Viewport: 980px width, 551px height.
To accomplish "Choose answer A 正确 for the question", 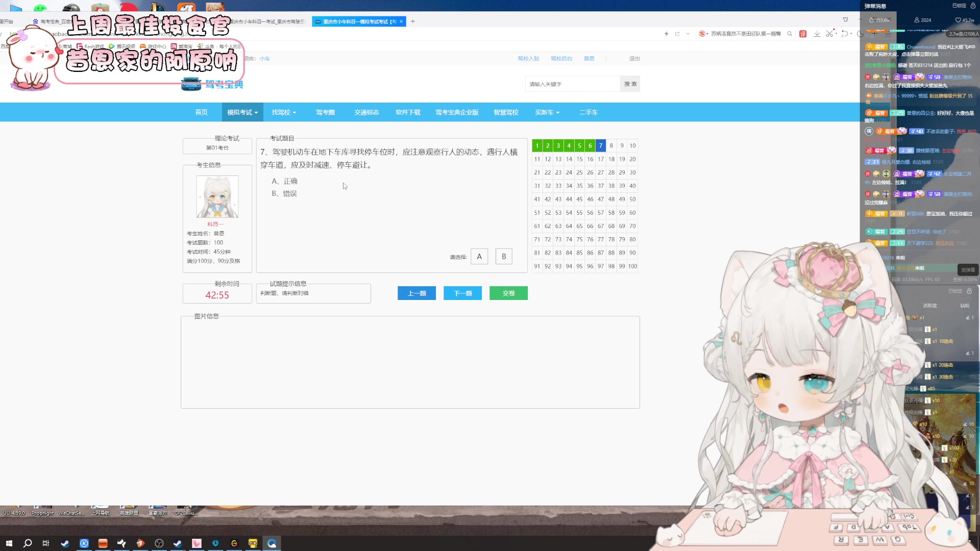I will pos(284,181).
